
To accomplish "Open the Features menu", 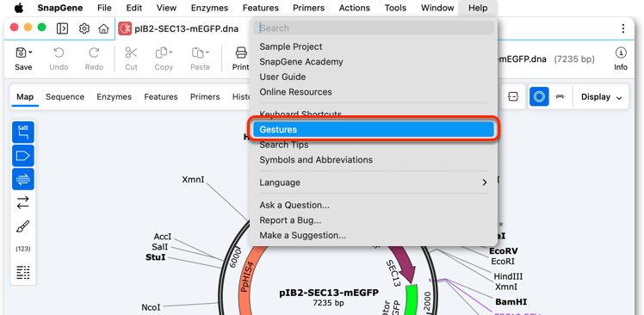I will (x=260, y=8).
